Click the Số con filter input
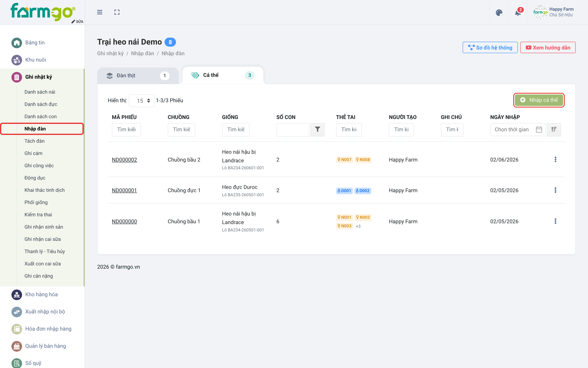The image size is (588, 368). coord(293,129)
